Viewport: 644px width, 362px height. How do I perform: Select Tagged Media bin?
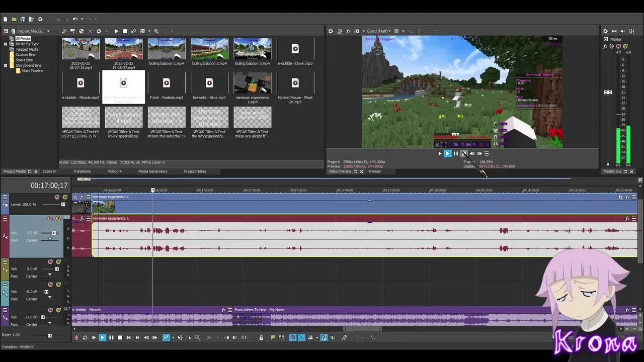(x=27, y=49)
